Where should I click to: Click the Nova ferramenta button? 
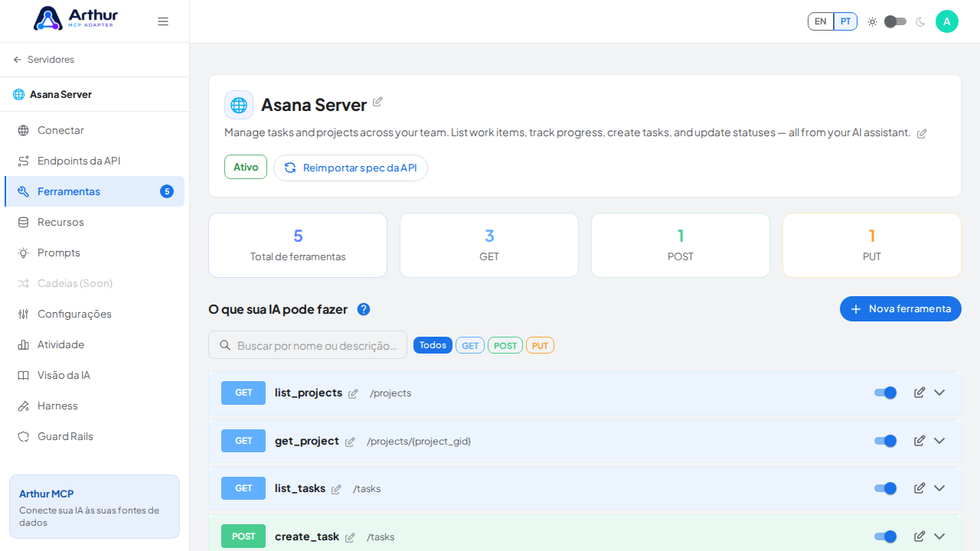pos(900,308)
